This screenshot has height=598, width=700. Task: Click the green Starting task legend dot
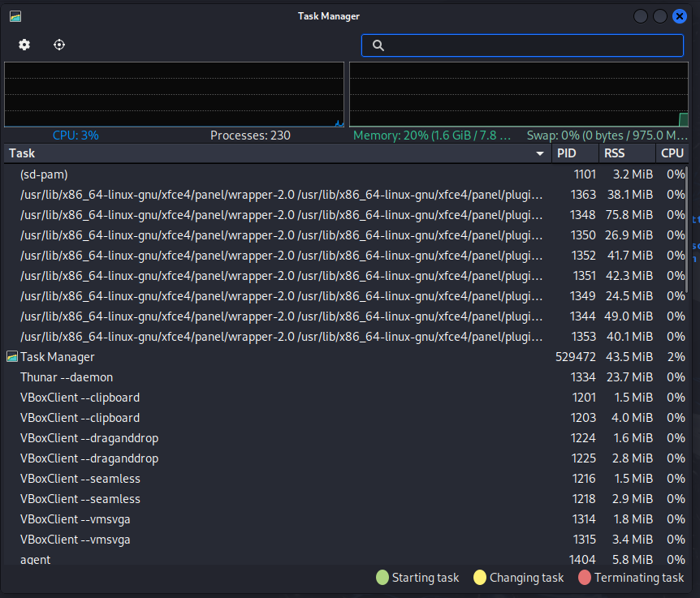point(382,578)
